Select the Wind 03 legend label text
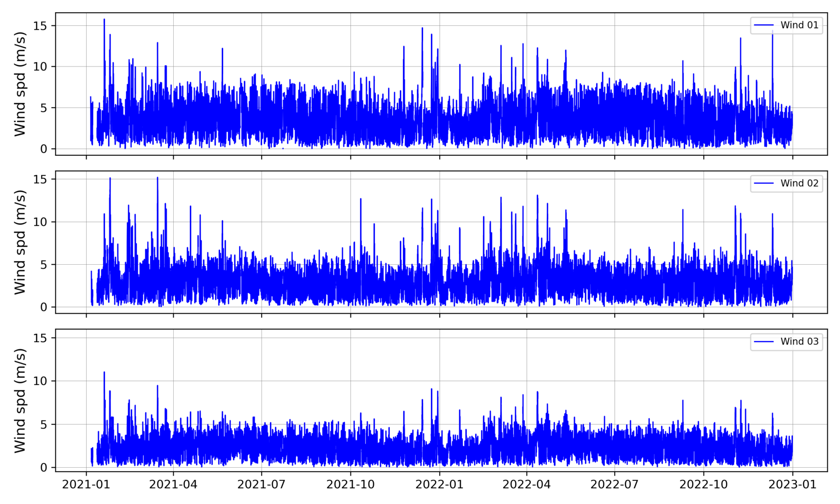The image size is (840, 504). [x=799, y=342]
